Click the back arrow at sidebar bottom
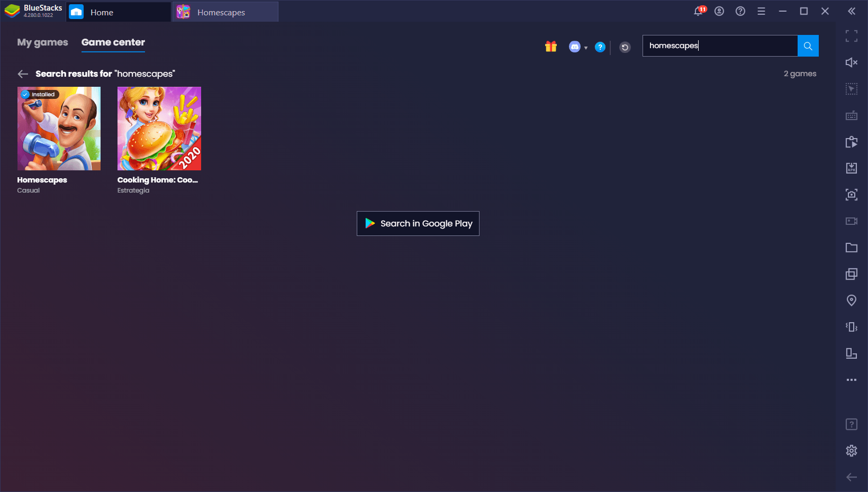Viewport: 868px width, 492px height. [852, 477]
